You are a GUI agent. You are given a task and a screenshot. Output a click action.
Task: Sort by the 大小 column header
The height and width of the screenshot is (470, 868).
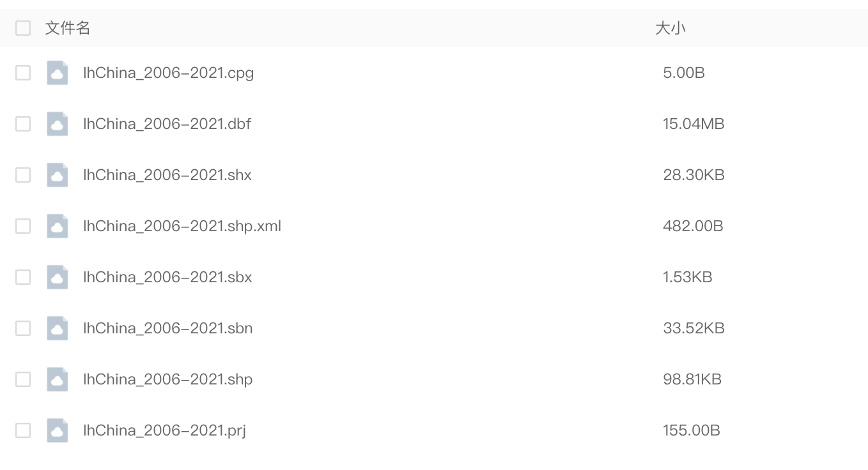click(670, 28)
